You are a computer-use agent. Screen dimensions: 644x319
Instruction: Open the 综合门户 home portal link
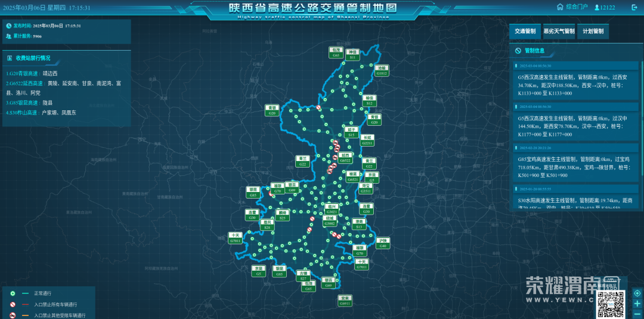(x=572, y=7)
